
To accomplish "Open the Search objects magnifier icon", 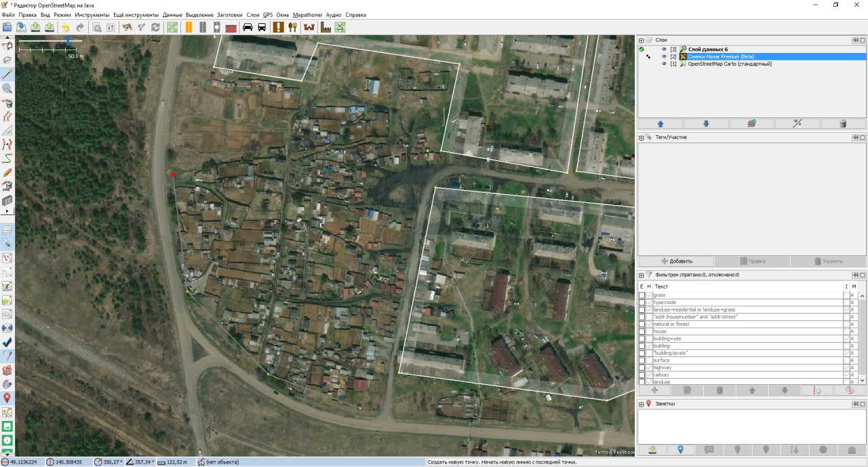I will [x=96, y=27].
